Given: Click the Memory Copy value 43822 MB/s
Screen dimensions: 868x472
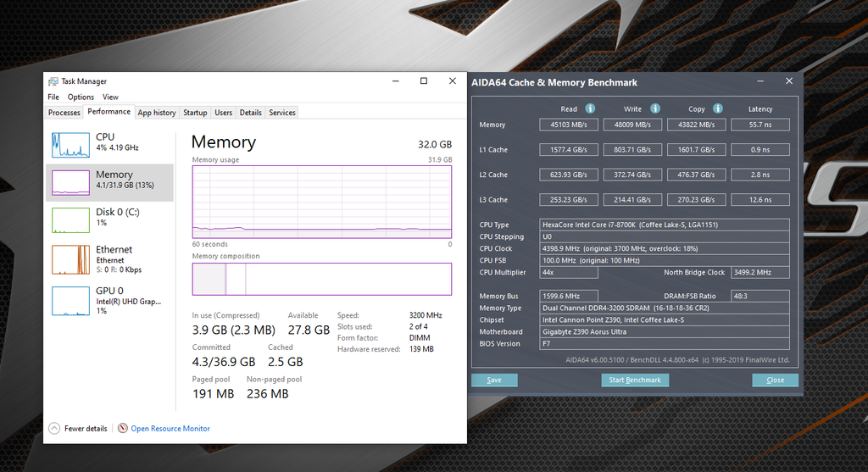Looking at the screenshot, I should click(x=697, y=125).
